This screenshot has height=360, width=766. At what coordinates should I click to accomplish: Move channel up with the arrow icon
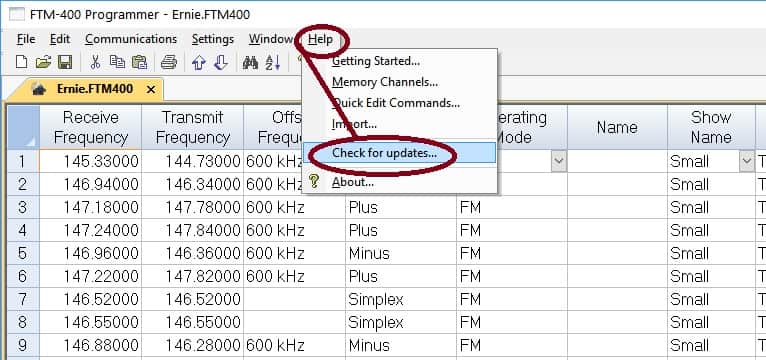point(198,63)
